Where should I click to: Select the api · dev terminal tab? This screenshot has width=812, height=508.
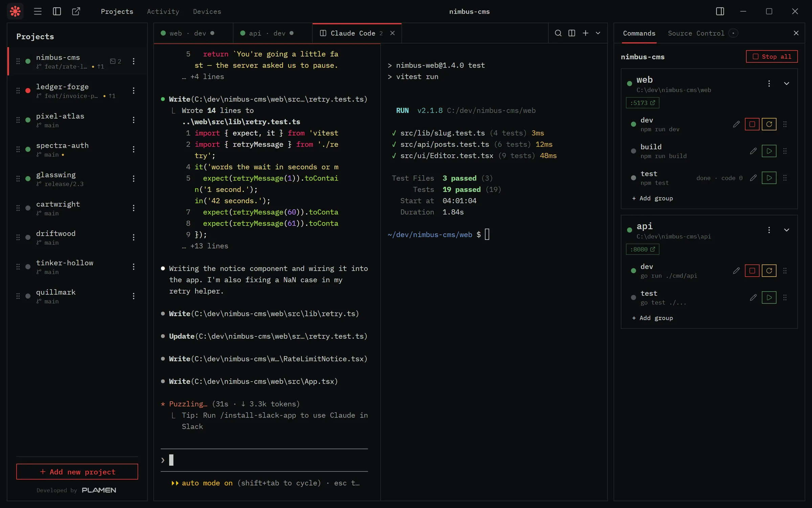pos(272,33)
